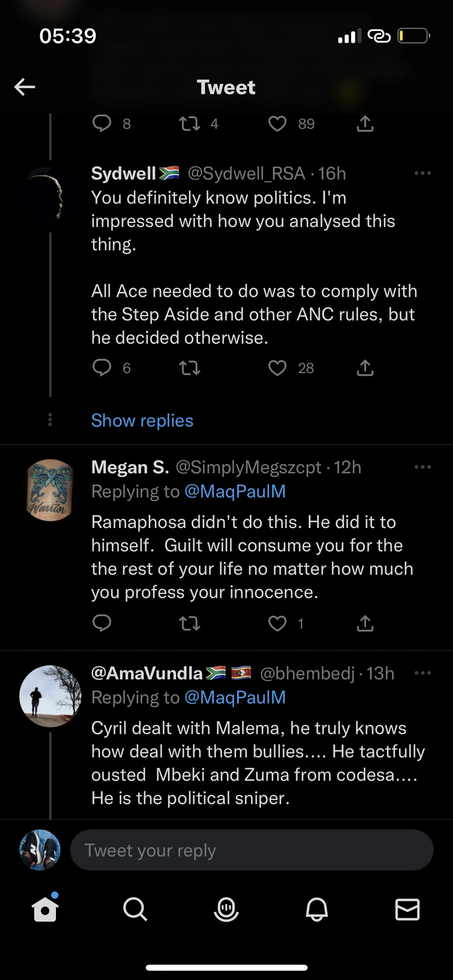
Task: Open more options on Sydwell's tweet
Action: 423,173
